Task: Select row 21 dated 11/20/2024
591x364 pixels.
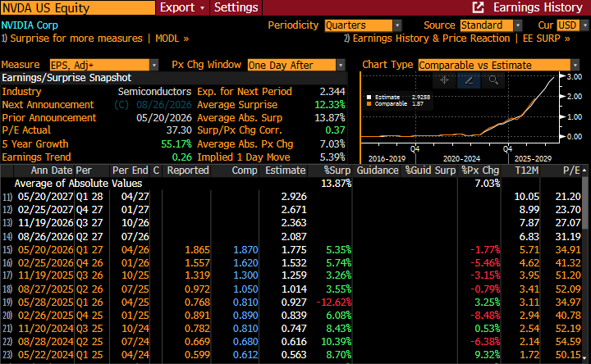Action: 291,329
